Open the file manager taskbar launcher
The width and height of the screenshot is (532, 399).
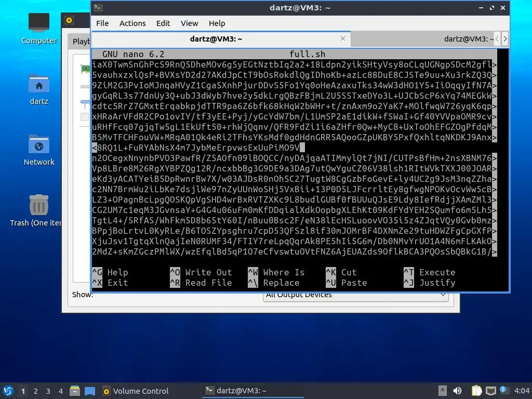74,391
